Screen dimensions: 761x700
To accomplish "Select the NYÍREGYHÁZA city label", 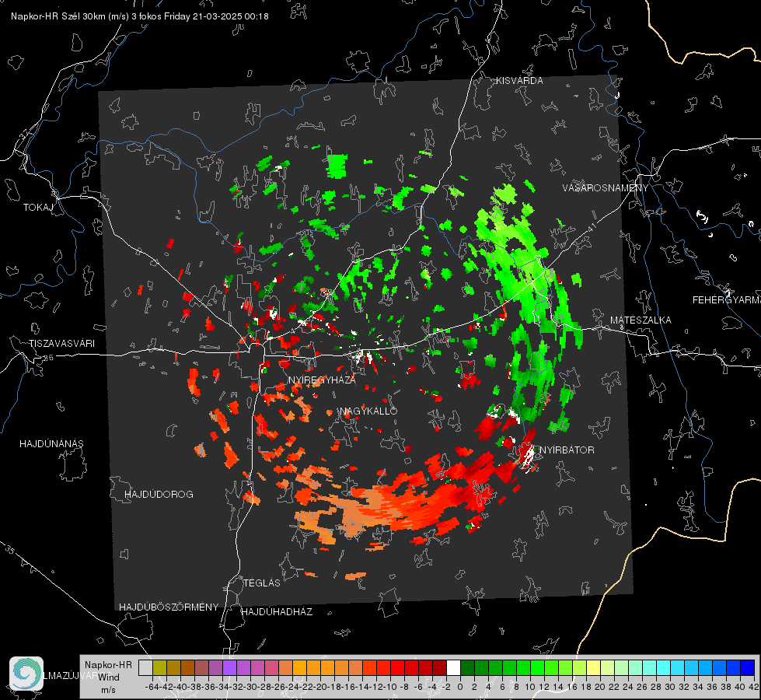I will click(x=322, y=380).
